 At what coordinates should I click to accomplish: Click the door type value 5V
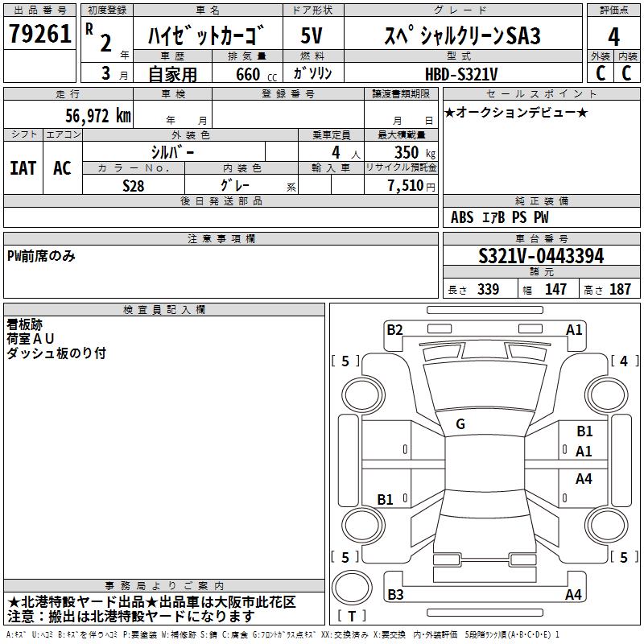[312, 35]
